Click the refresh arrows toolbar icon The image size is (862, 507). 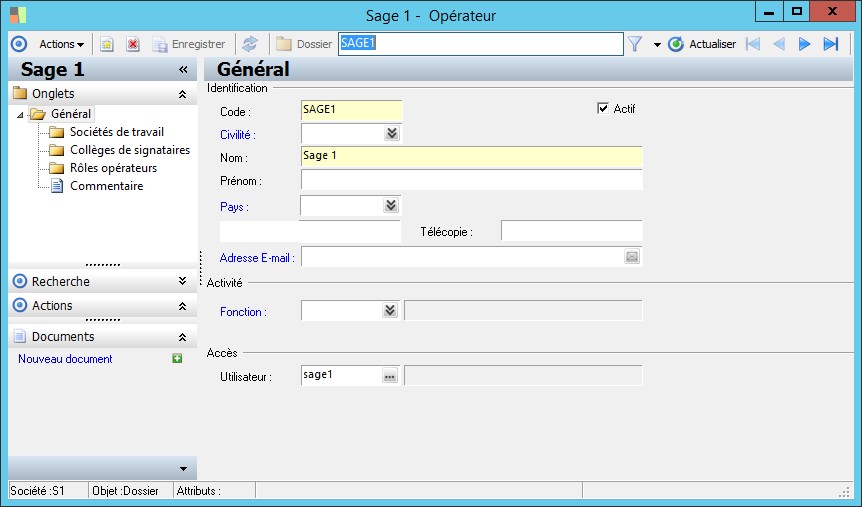point(250,44)
